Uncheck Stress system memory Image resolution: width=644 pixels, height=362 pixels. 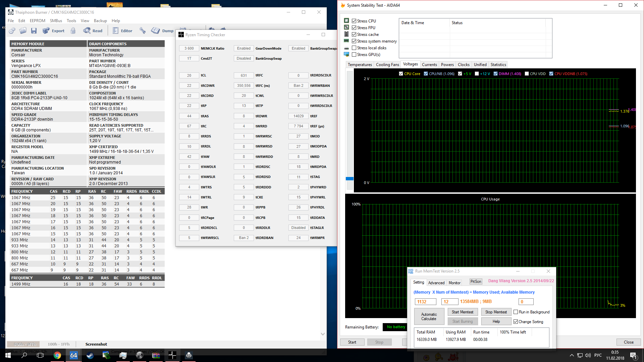coord(354,41)
